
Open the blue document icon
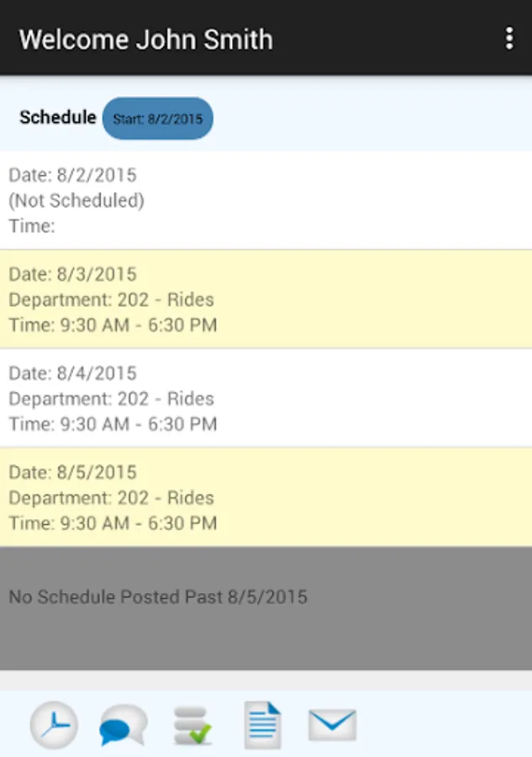(262, 725)
